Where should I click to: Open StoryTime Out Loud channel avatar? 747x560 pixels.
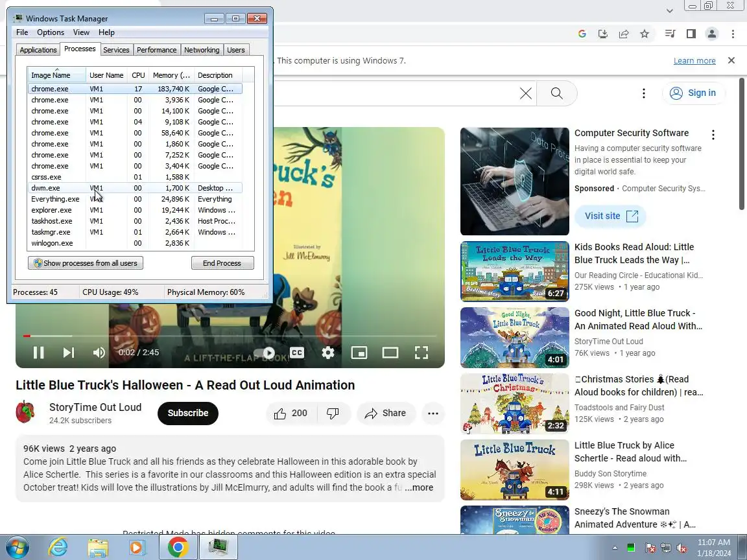click(x=26, y=412)
